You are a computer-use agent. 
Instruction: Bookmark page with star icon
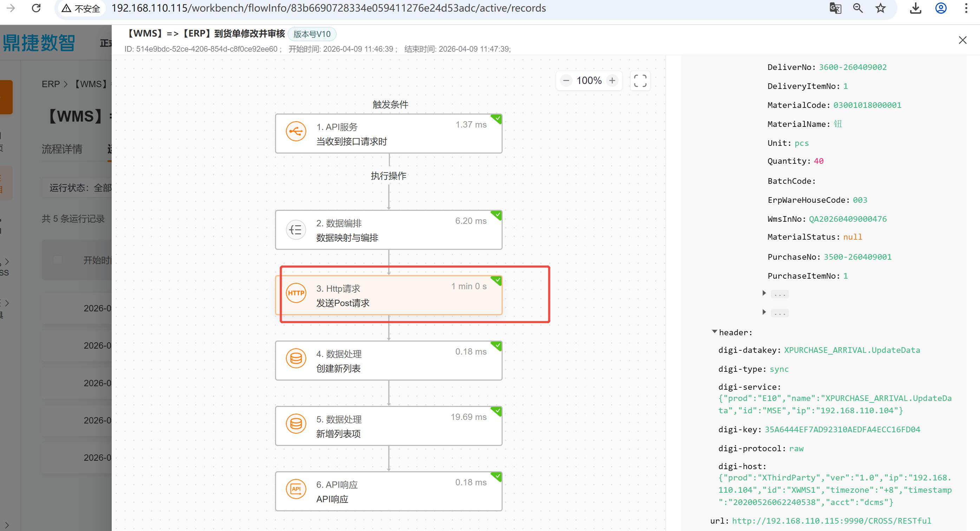[880, 8]
